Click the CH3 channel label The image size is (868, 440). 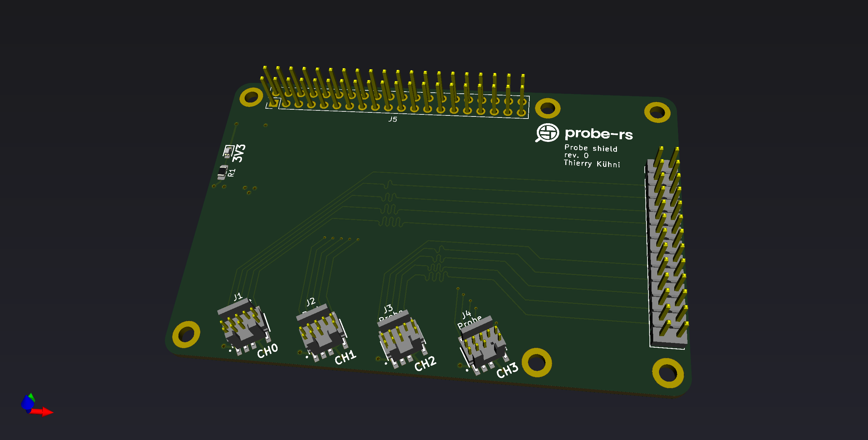507,370
